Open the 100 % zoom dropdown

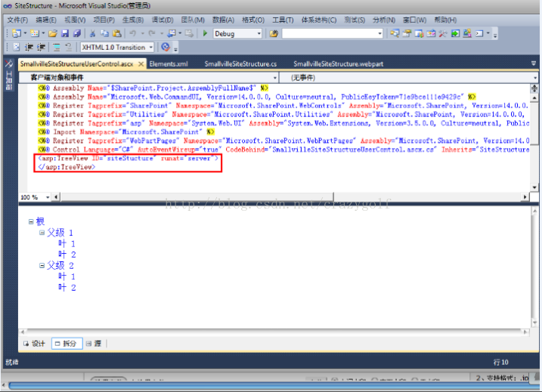coord(48,197)
